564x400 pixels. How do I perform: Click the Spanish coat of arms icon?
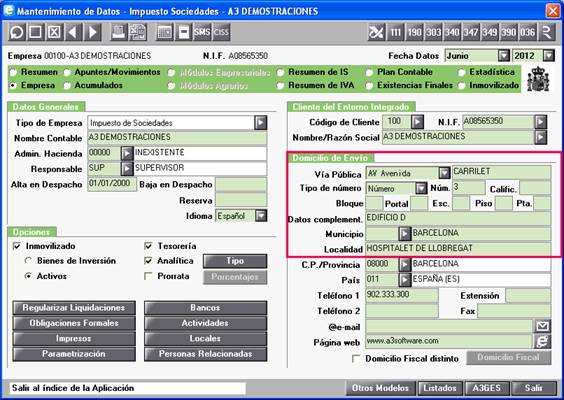tap(538, 79)
